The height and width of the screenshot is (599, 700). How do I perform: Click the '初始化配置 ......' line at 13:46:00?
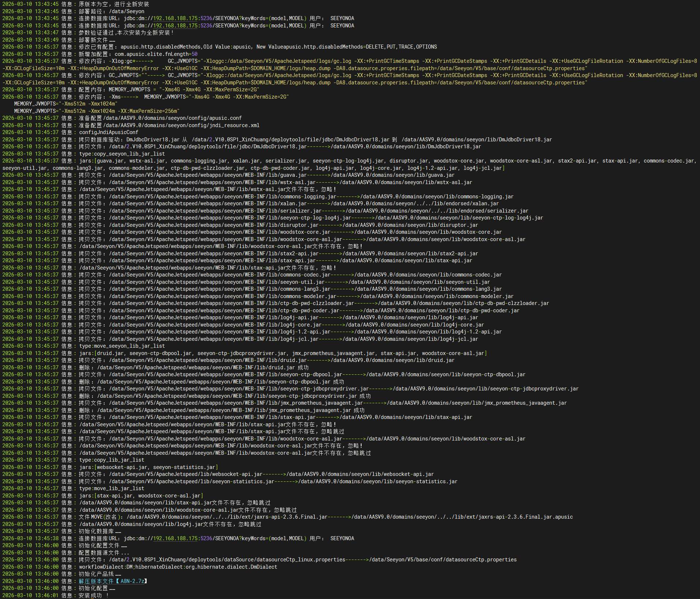pyautogui.click(x=97, y=588)
